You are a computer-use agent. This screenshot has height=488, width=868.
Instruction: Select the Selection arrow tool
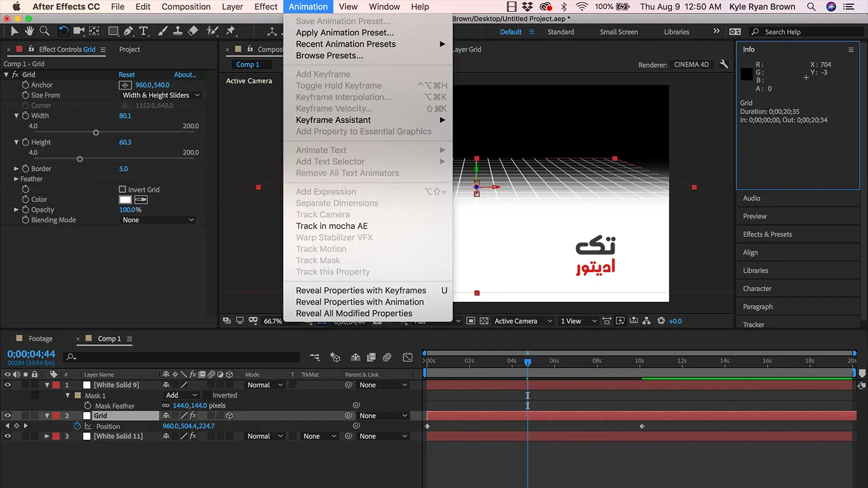pyautogui.click(x=15, y=31)
